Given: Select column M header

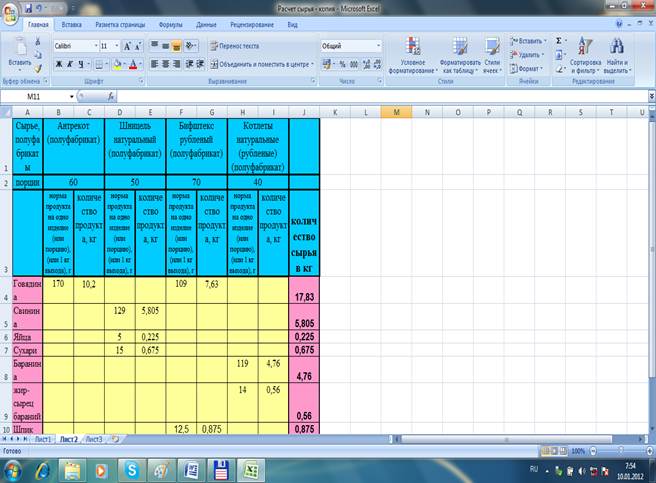Looking at the screenshot, I should coord(396,112).
